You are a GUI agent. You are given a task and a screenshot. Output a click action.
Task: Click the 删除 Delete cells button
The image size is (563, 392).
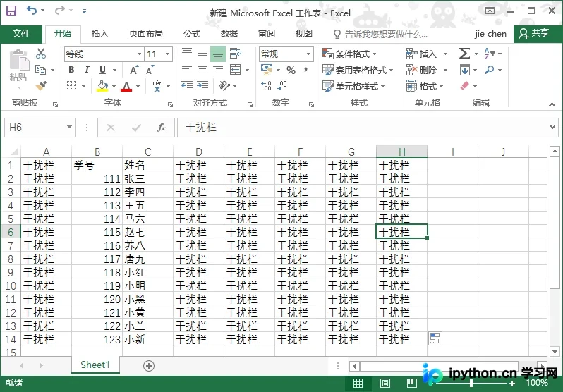(x=427, y=70)
